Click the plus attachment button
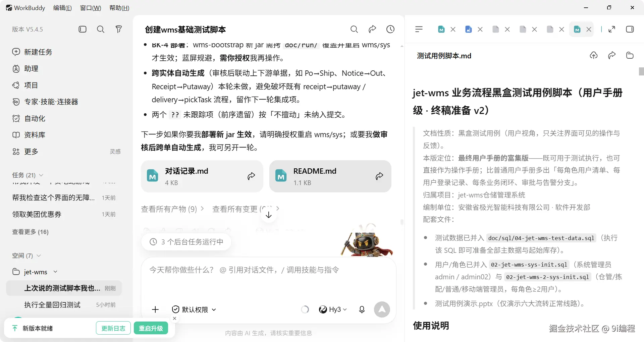Screen dimensions: 644x342 click(x=155, y=309)
